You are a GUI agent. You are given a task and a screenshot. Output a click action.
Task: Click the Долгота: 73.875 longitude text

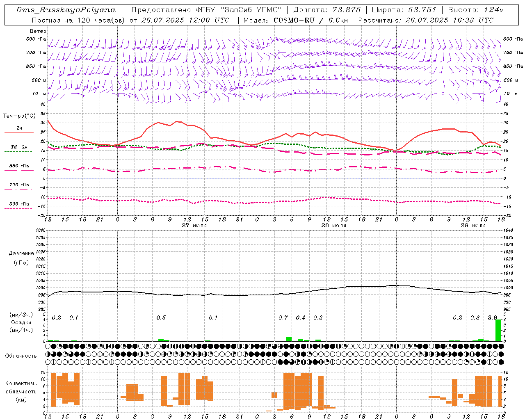tap(327, 10)
